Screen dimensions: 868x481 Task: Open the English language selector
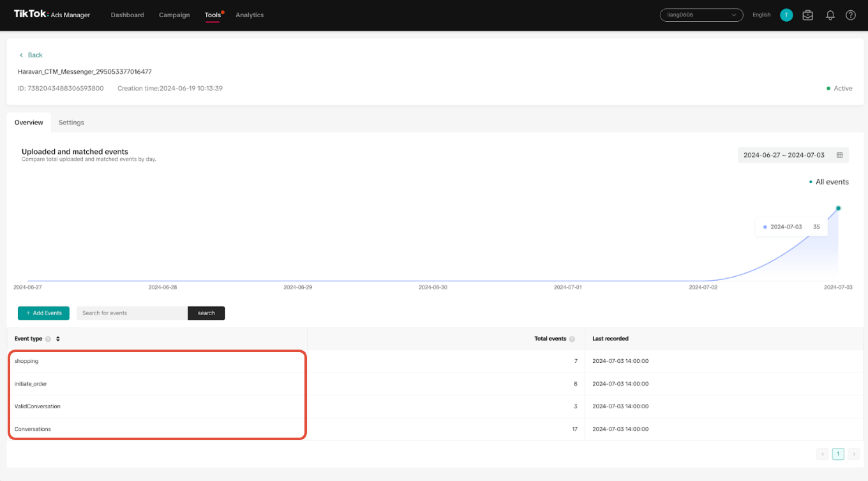(761, 15)
